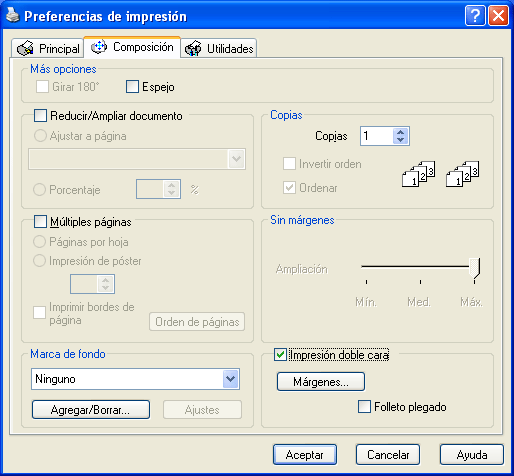Click inside the Copias number field
The image size is (514, 476).
pyautogui.click(x=377, y=136)
